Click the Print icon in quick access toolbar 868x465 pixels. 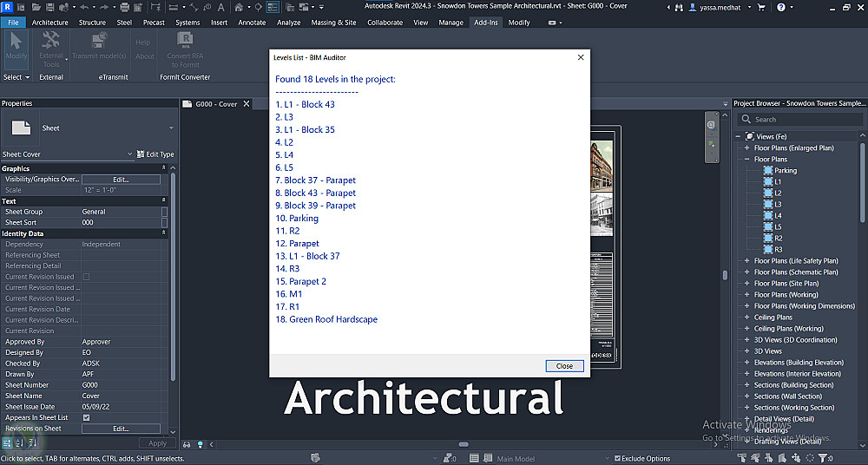click(124, 7)
